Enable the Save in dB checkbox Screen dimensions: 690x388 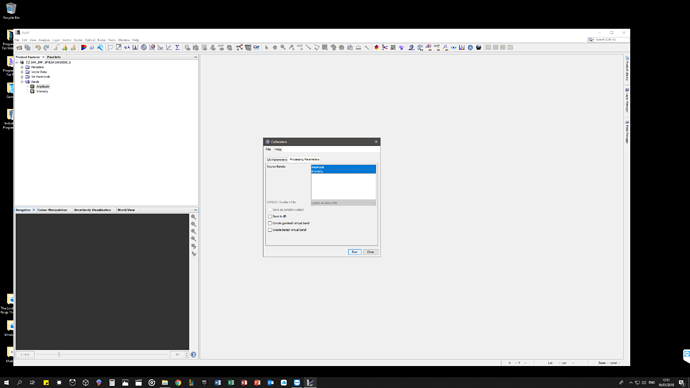[x=270, y=216]
